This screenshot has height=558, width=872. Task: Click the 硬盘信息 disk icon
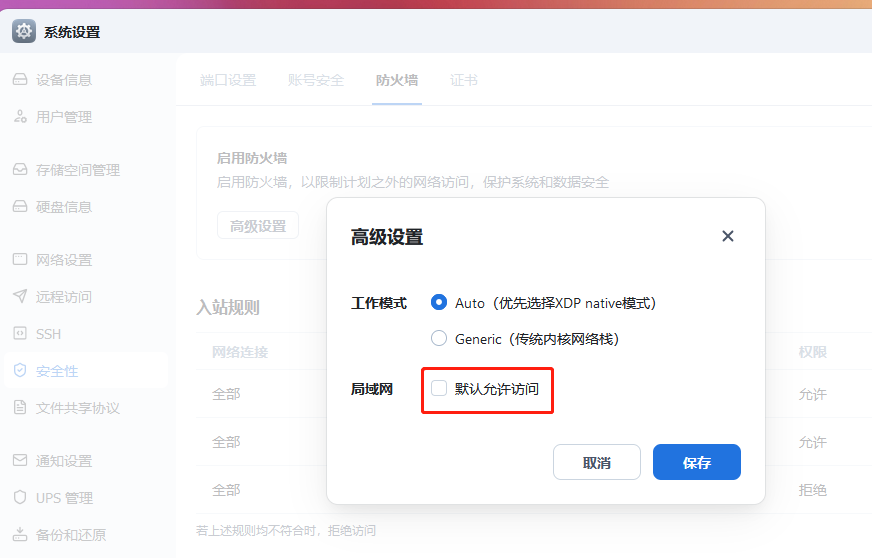click(20, 207)
